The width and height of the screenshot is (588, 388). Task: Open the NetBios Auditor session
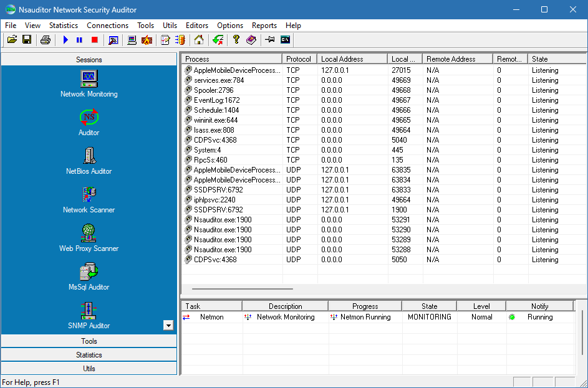point(89,161)
